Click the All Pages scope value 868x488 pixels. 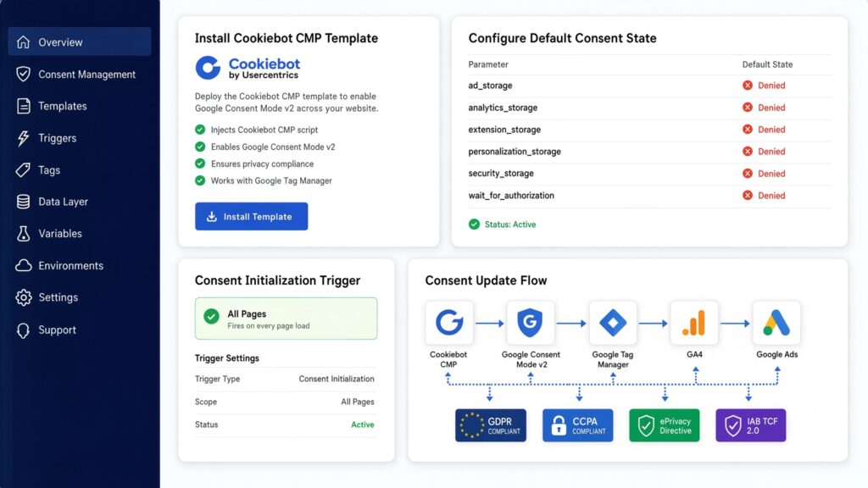(358, 402)
